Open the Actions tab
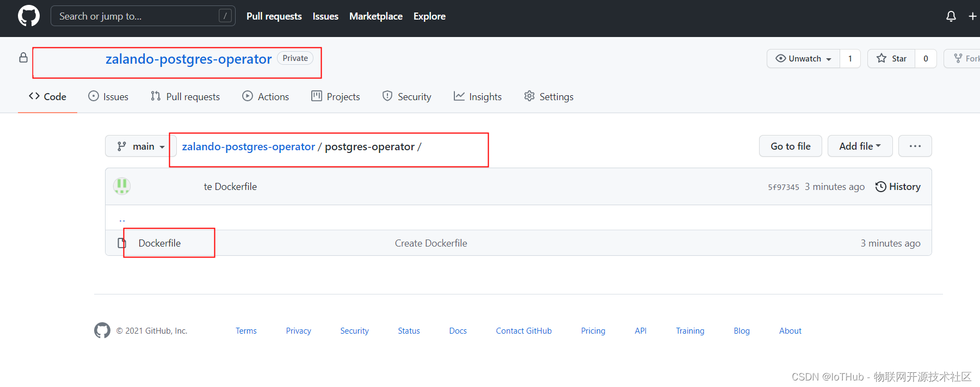This screenshot has width=980, height=387. [x=266, y=96]
